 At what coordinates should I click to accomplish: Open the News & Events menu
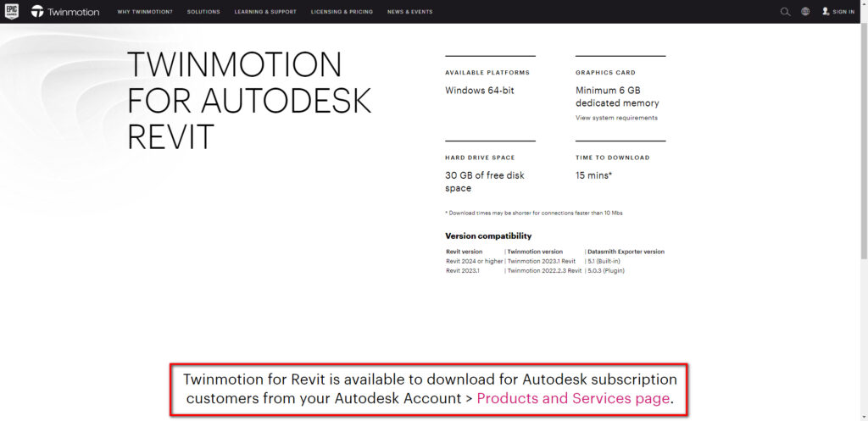(410, 12)
